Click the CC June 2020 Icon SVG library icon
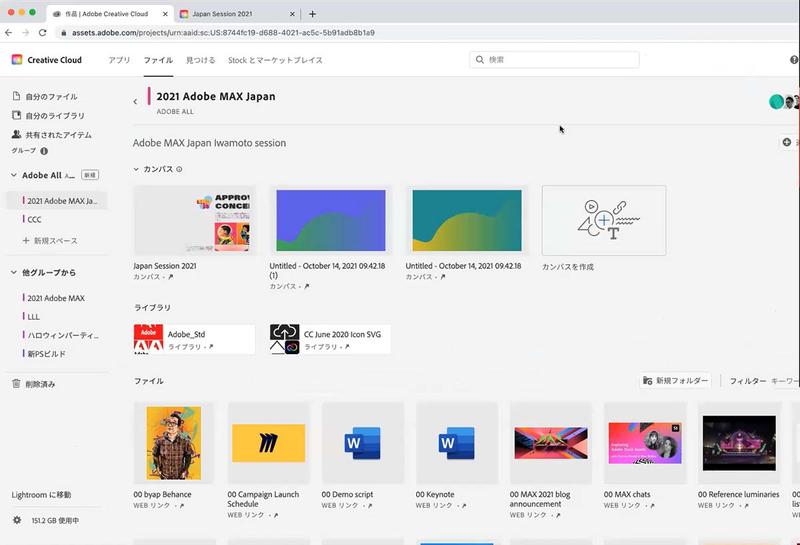800x545 pixels. tap(285, 339)
